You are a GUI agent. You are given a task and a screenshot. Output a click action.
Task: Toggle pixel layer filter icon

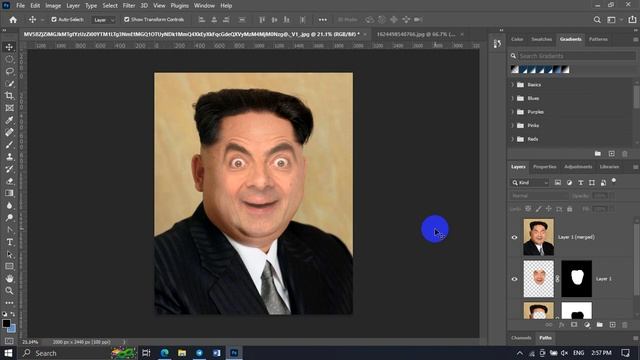[558, 183]
